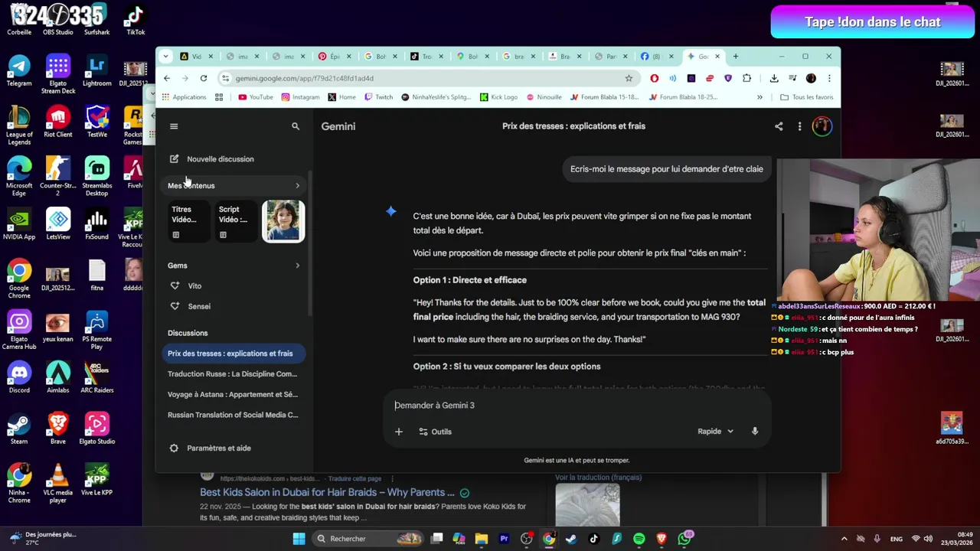Open the Outils tools menu
The width and height of the screenshot is (980, 551).
[x=435, y=432]
